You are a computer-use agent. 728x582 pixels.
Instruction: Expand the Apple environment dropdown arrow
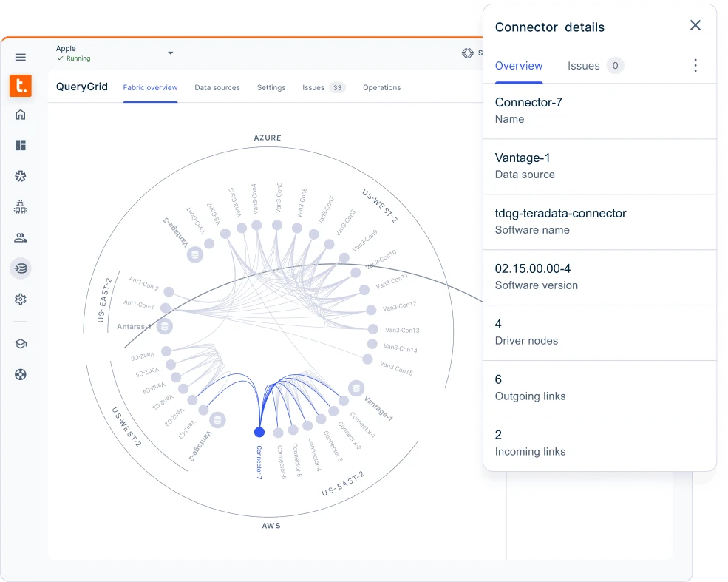(x=170, y=53)
